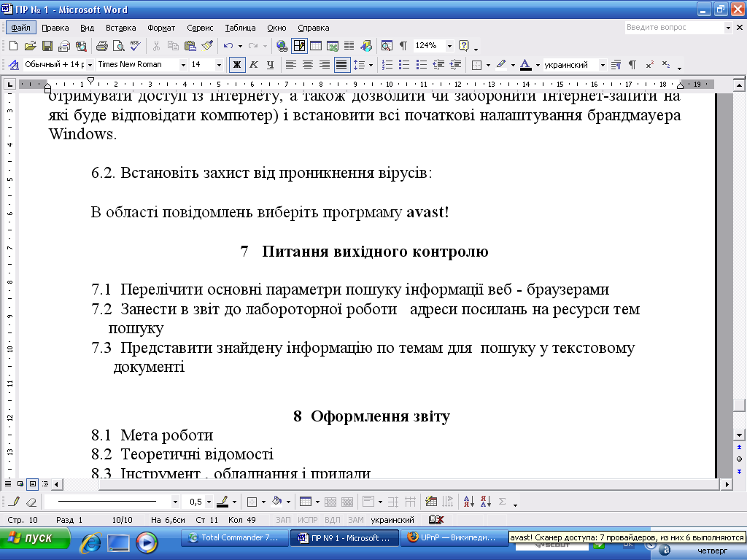This screenshot has width=747, height=560.
Task: Cut selection with scissors icon
Action: pyautogui.click(x=156, y=46)
